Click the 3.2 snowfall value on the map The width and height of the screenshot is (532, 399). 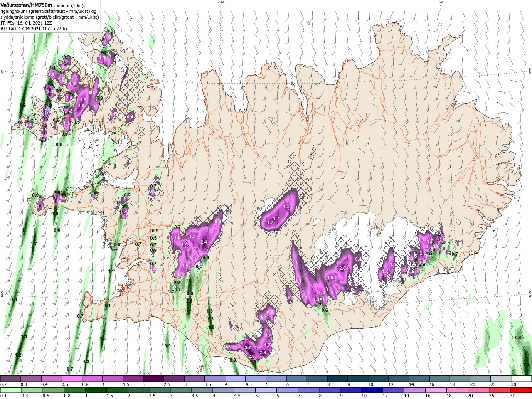click(248, 347)
